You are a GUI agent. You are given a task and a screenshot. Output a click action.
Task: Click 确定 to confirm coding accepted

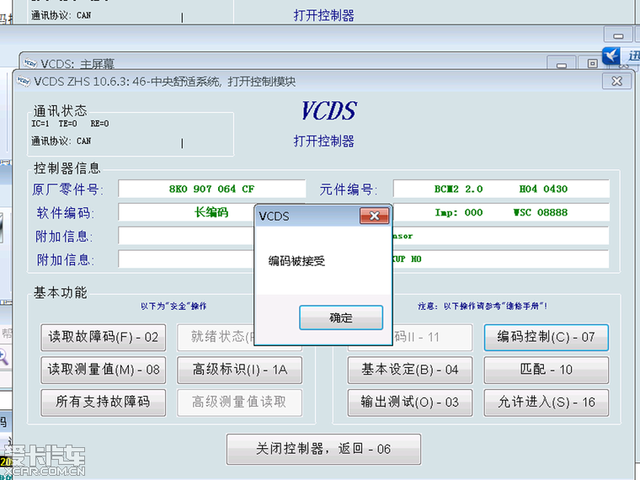[340, 318]
